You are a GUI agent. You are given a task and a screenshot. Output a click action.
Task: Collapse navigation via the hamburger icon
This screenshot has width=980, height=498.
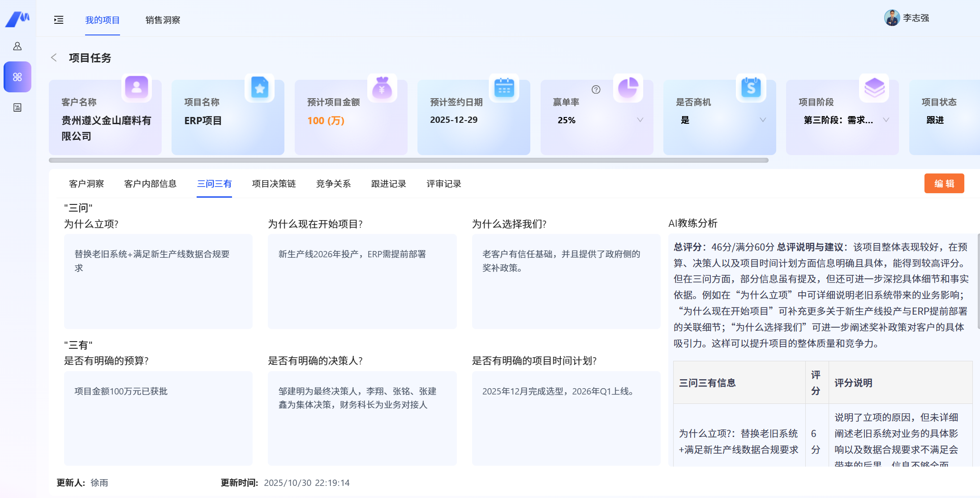tap(58, 20)
